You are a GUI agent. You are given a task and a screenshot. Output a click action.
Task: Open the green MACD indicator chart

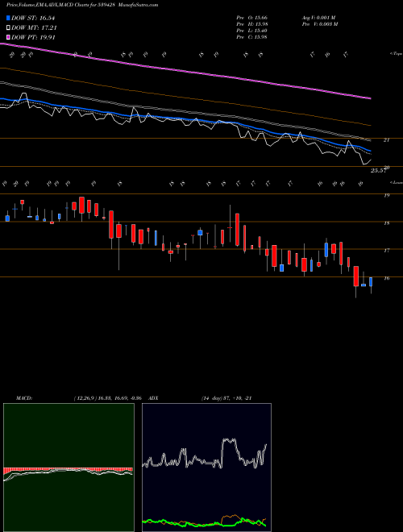coord(69,468)
